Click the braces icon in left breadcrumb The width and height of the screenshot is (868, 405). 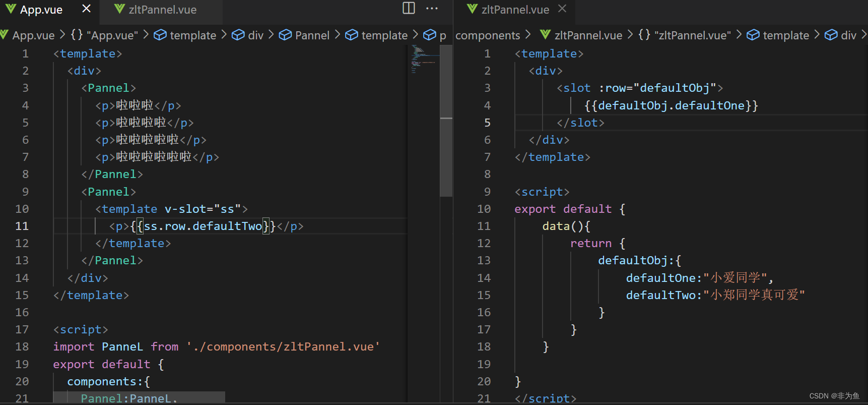77,35
